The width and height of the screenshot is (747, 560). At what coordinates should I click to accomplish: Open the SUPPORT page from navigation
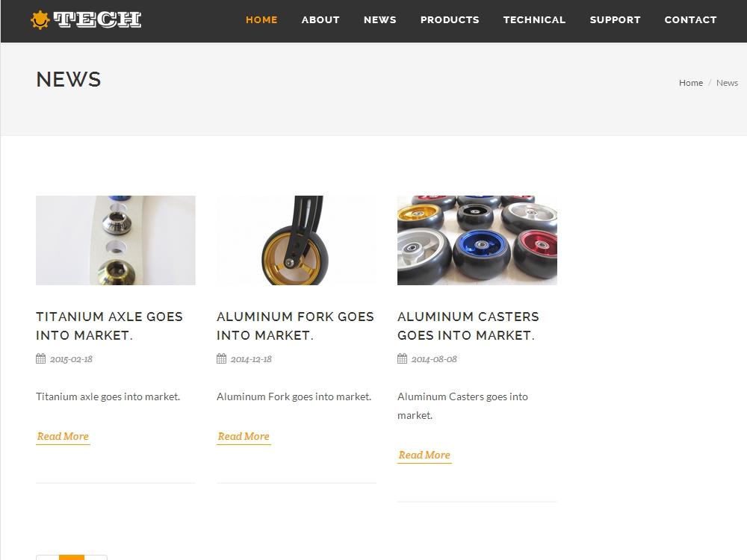click(x=615, y=20)
